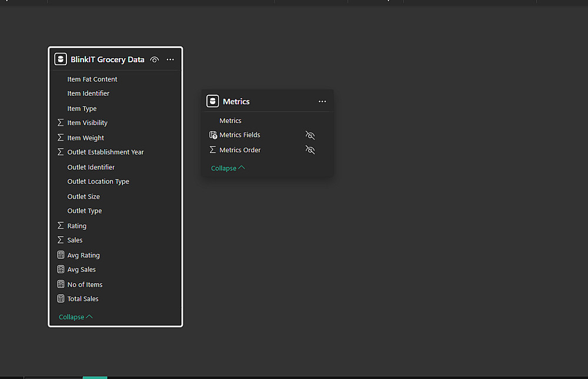The image size is (588, 379).
Task: Select the Item Fat Content field
Action: point(92,79)
